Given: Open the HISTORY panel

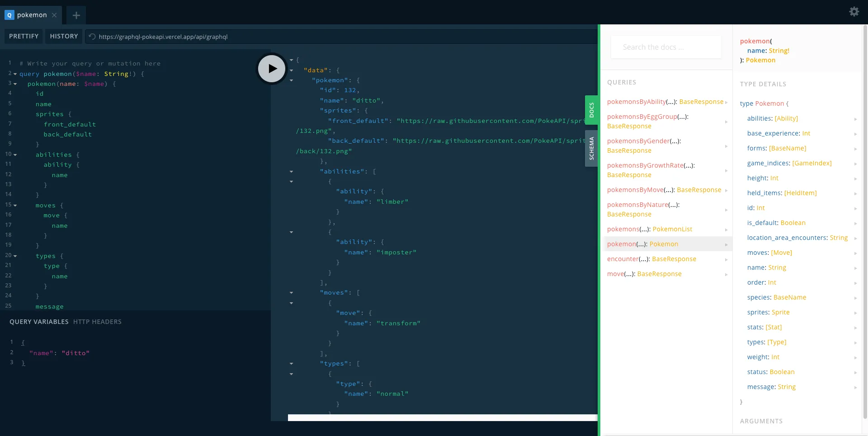Looking at the screenshot, I should coord(64,36).
